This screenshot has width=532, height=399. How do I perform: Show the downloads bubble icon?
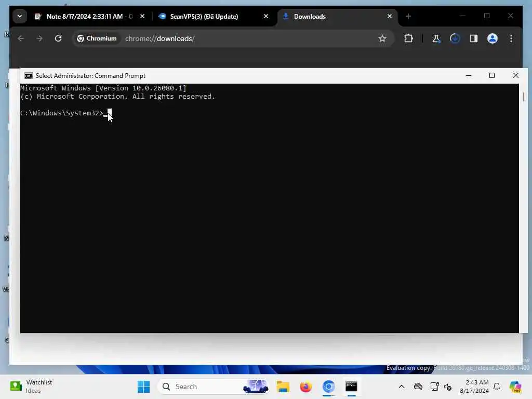(455, 38)
